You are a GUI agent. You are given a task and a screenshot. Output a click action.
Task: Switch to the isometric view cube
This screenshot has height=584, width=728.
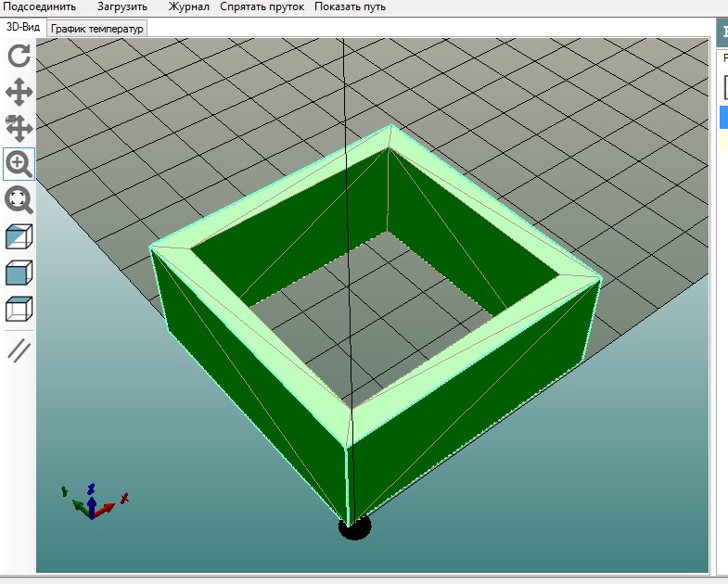coord(19,236)
